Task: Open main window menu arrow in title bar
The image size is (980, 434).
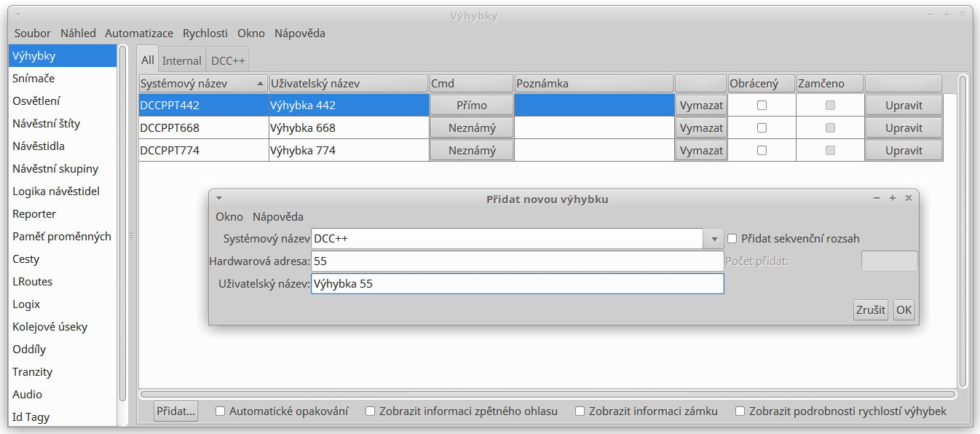Action: (x=18, y=15)
